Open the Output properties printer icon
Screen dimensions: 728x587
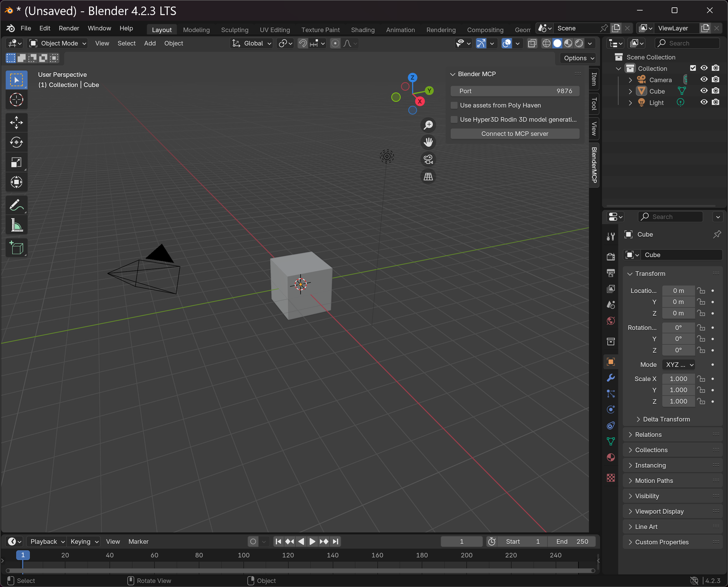[611, 273]
